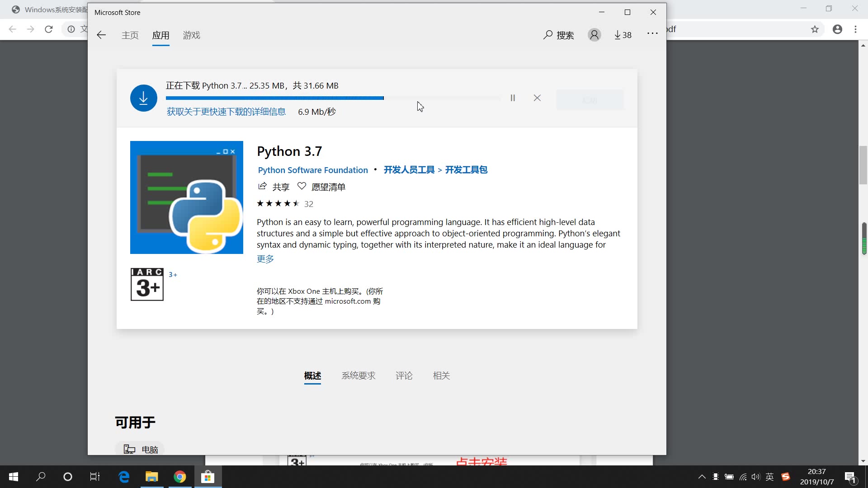The width and height of the screenshot is (868, 488).
Task: Open the 开发工具包 subcategory link
Action: (x=466, y=170)
